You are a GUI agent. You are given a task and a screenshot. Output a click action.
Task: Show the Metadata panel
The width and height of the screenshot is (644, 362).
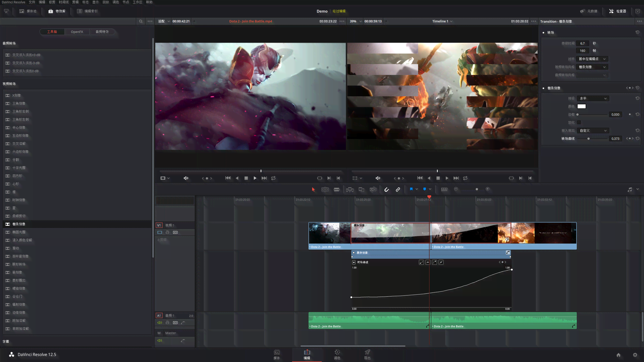(589, 11)
